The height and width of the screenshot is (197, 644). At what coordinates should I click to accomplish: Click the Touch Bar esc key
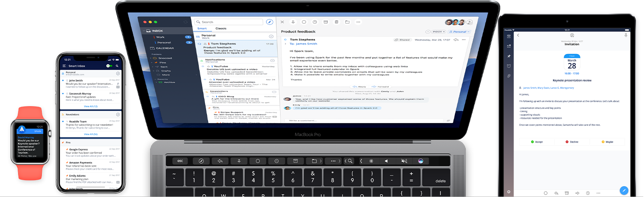tap(180, 161)
